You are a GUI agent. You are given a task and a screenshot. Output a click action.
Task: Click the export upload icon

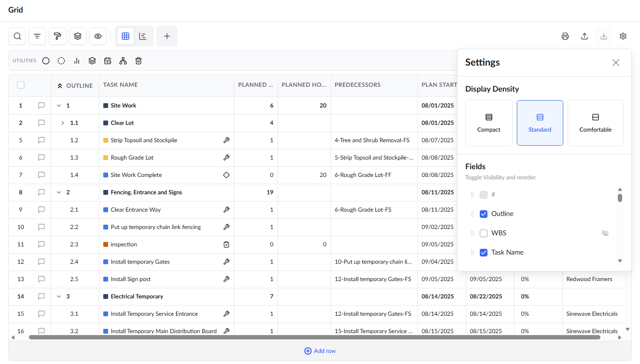coord(584,36)
